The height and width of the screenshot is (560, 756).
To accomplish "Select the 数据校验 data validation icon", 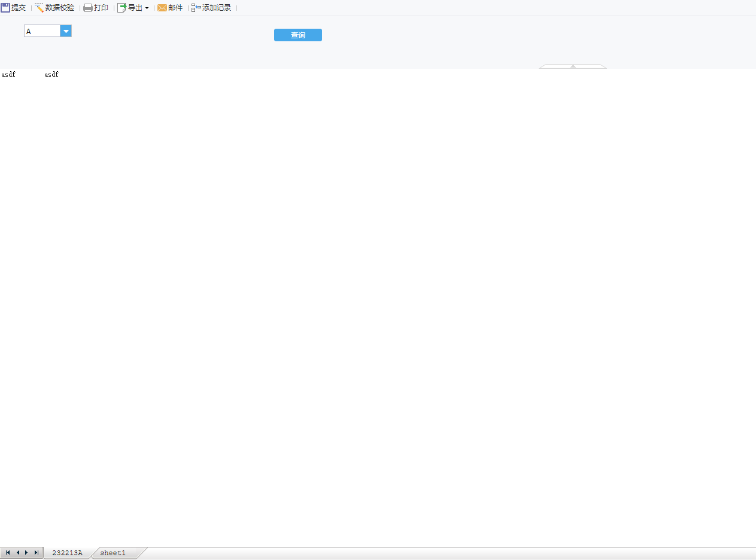I will pos(38,7).
